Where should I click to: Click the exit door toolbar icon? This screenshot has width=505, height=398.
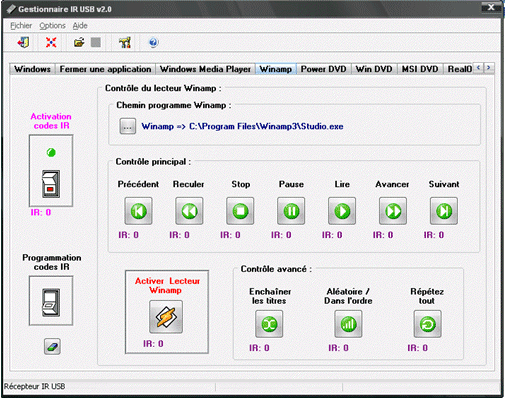pos(23,42)
